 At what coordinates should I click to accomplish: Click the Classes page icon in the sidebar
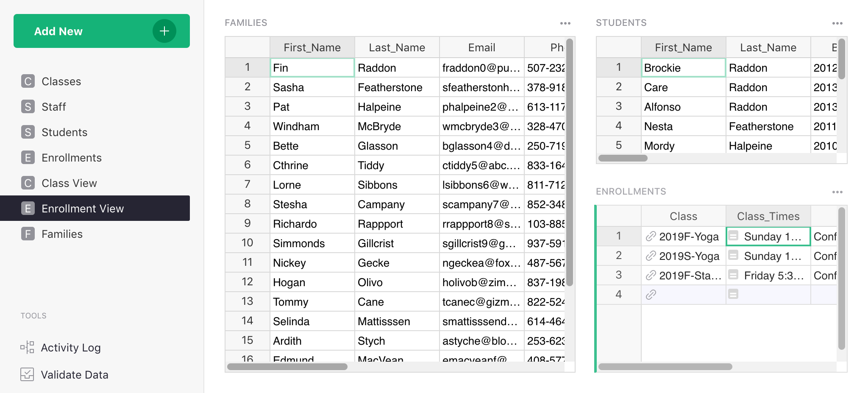pos(27,81)
